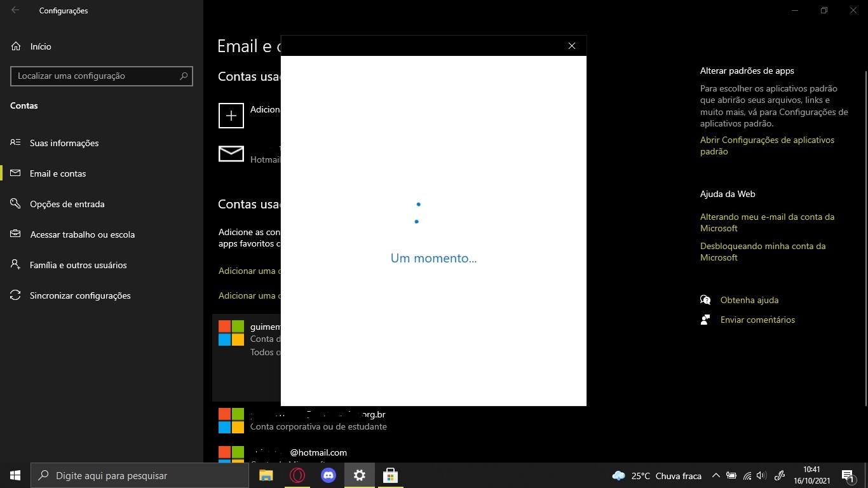Select Email e contas in sidebar
The width and height of the screenshot is (868, 488).
102,173
